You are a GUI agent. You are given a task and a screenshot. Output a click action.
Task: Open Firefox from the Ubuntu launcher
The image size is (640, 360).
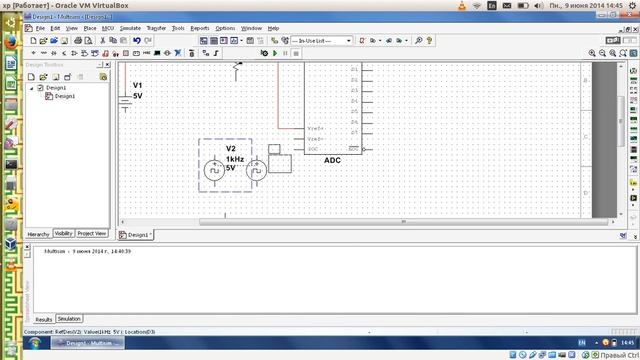(11, 42)
